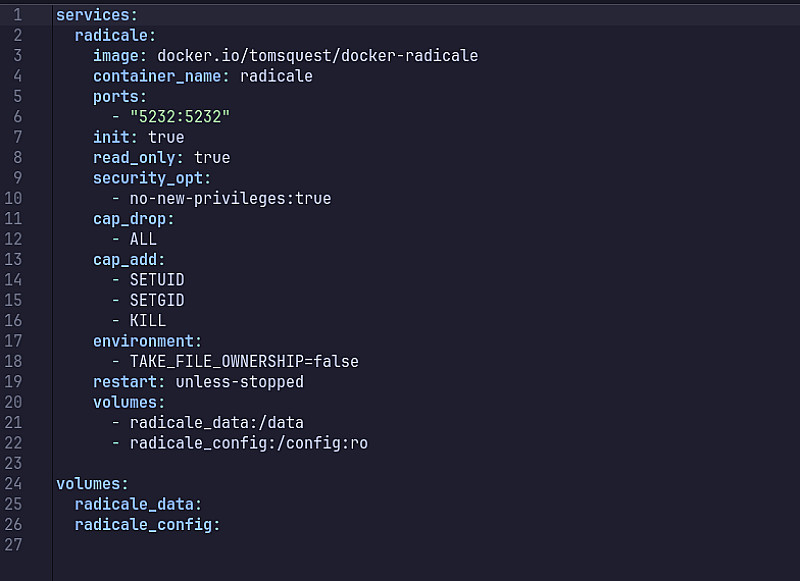This screenshot has width=800, height=581.
Task: Click the 'services:' key
Action: (x=97, y=15)
